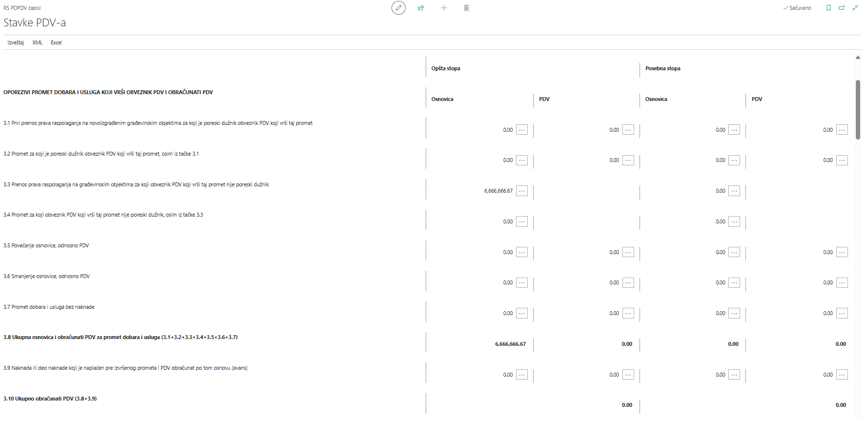Click the scroll up arrow

click(858, 58)
